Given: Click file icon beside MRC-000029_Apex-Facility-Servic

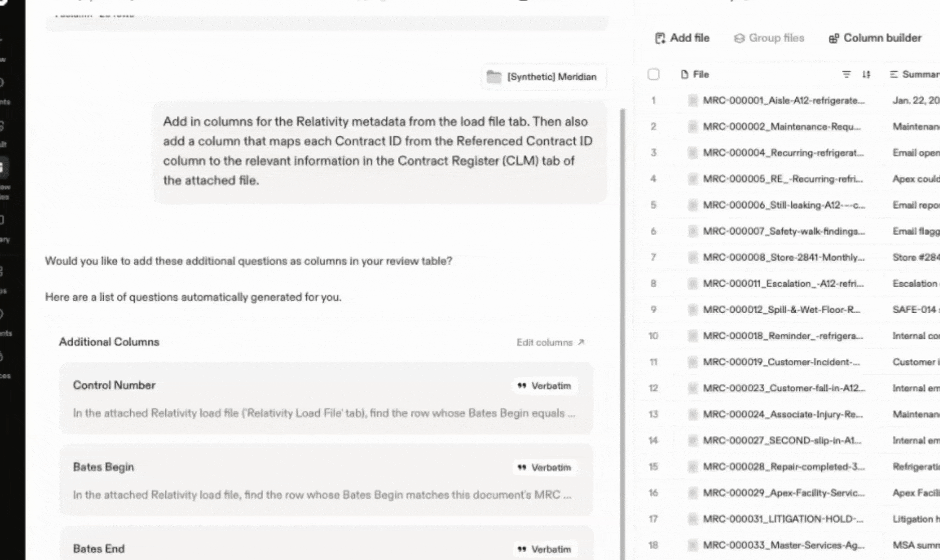Looking at the screenshot, I should pyautogui.click(x=693, y=493).
